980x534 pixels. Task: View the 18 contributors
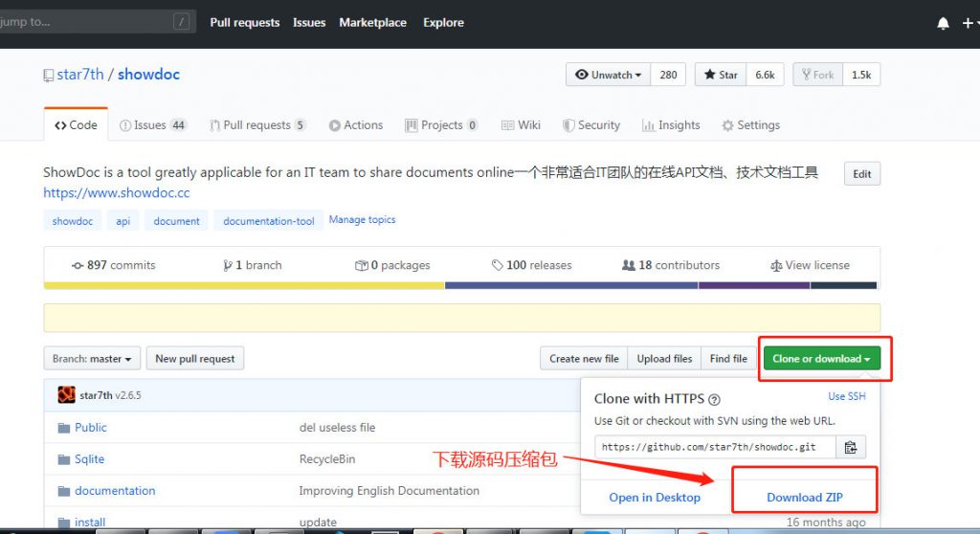coord(671,265)
